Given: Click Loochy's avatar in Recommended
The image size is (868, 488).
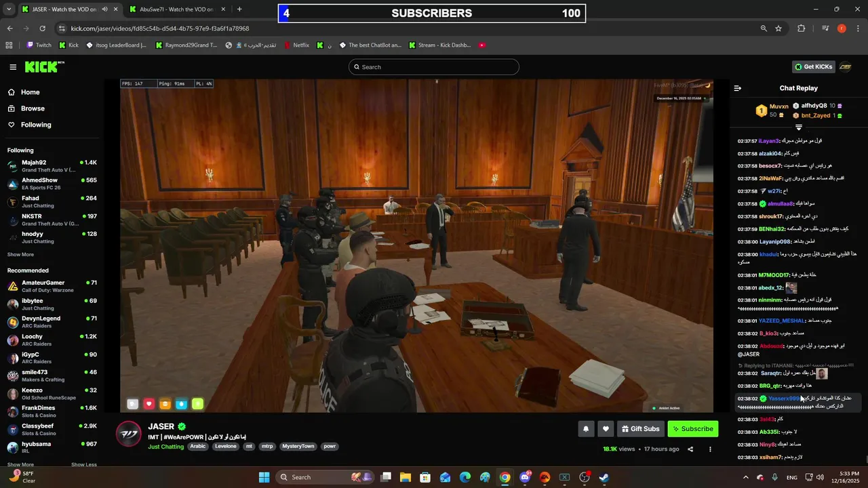Looking at the screenshot, I should pos(13,340).
